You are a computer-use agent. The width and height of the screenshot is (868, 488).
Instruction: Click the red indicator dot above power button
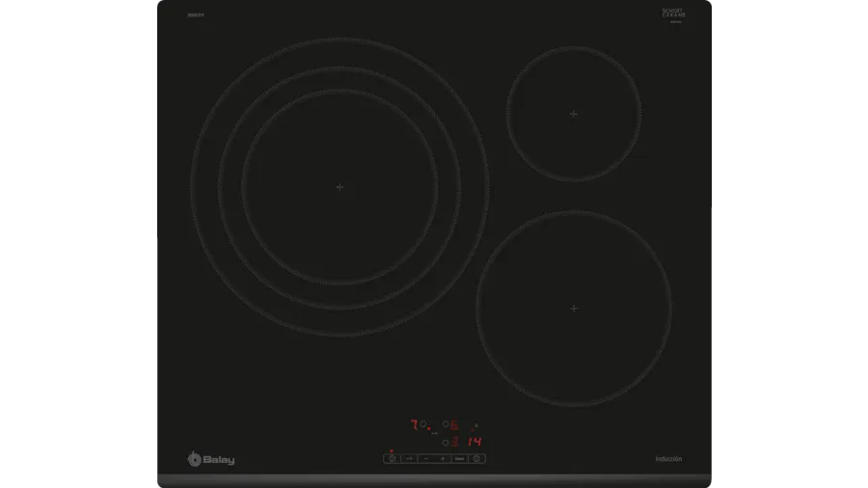[392, 450]
